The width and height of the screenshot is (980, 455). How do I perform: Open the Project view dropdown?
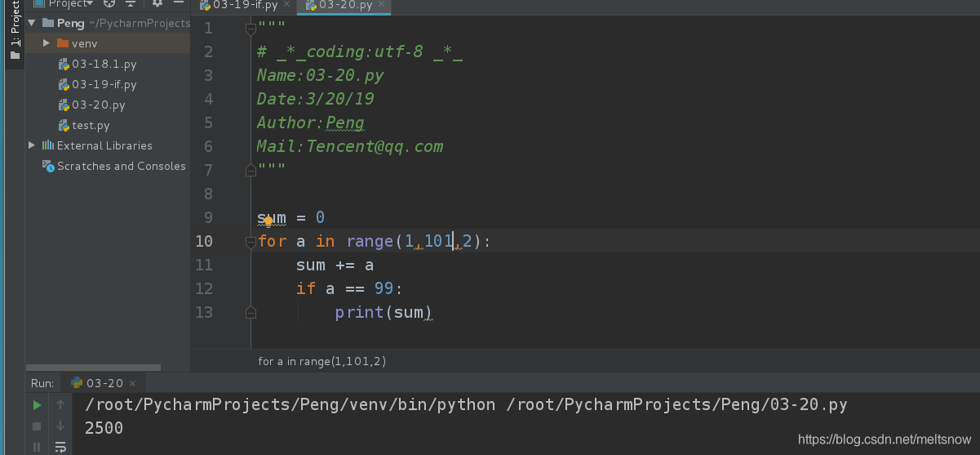(64, 4)
